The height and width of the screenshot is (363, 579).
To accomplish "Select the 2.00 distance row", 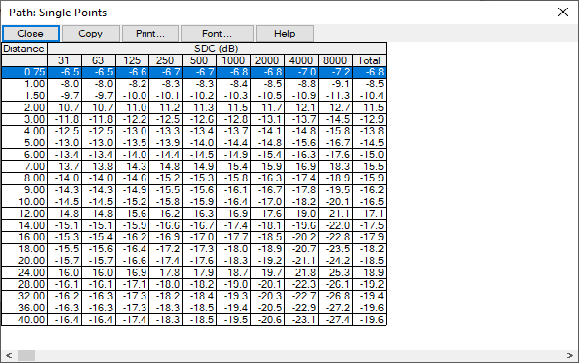I will 194,107.
